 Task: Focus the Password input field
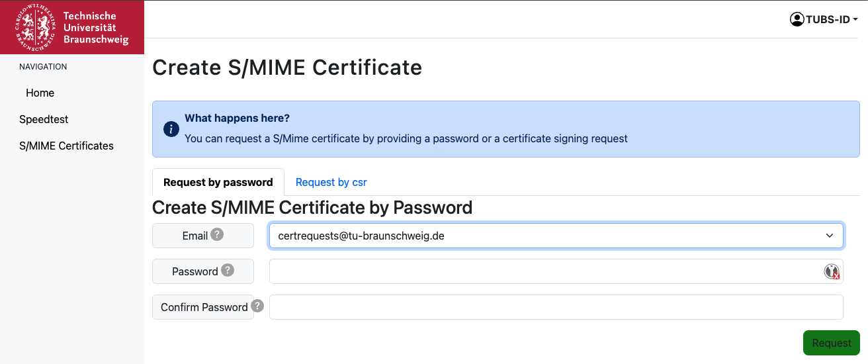coord(542,271)
